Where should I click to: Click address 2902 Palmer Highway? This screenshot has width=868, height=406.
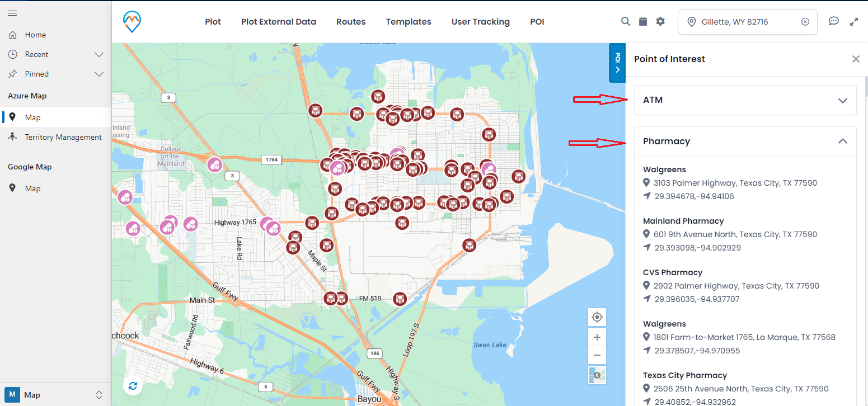pyautogui.click(x=736, y=286)
